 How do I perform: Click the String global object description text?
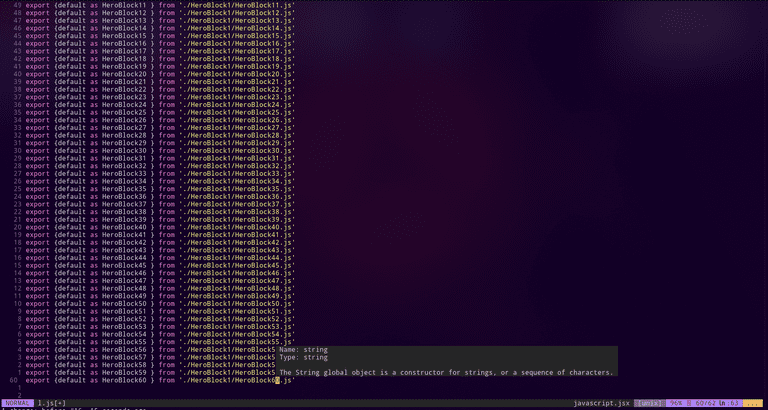click(x=446, y=372)
